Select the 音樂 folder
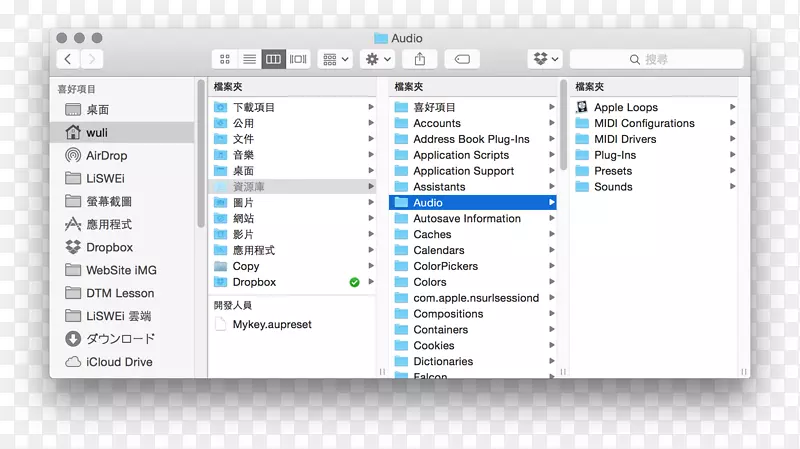The width and height of the screenshot is (800, 449). [x=292, y=155]
